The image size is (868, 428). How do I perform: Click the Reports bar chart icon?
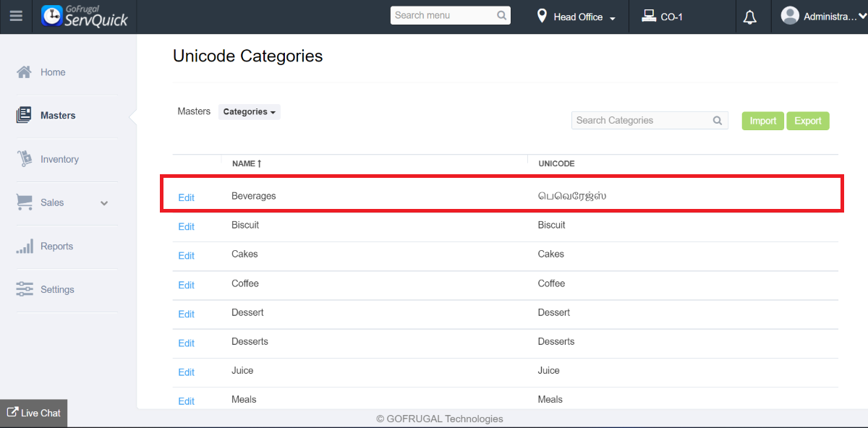(24, 247)
